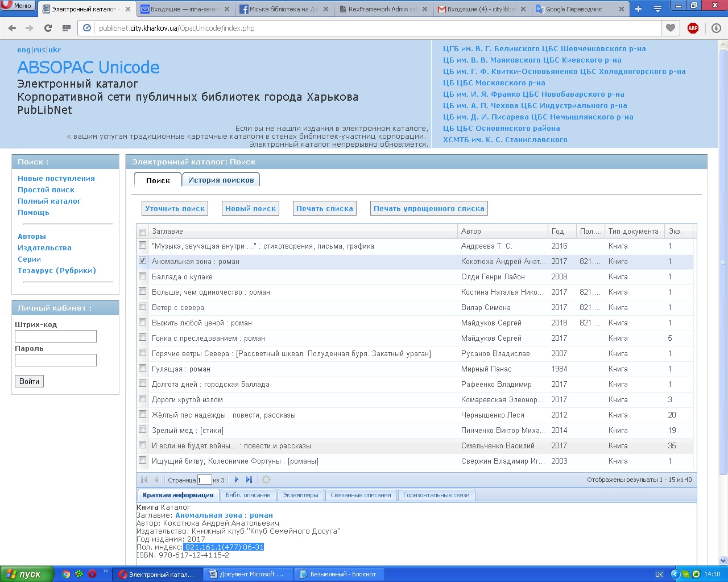The height and width of the screenshot is (582, 728).
Task: Add page to bookmarks with heart icon
Action: pyautogui.click(x=671, y=28)
